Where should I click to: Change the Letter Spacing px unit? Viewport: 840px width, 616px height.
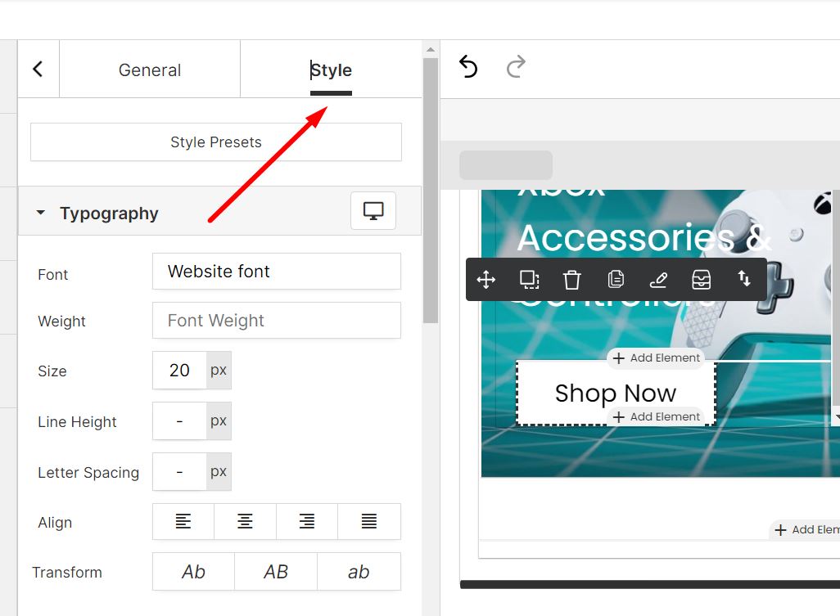click(219, 472)
